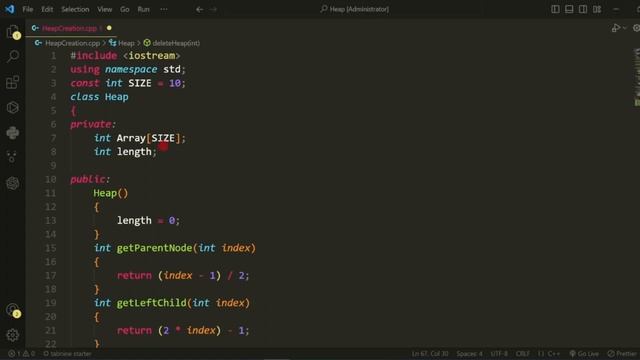The image size is (640, 360).
Task: Click the Heap [Administrator] command search box
Action: point(355,9)
